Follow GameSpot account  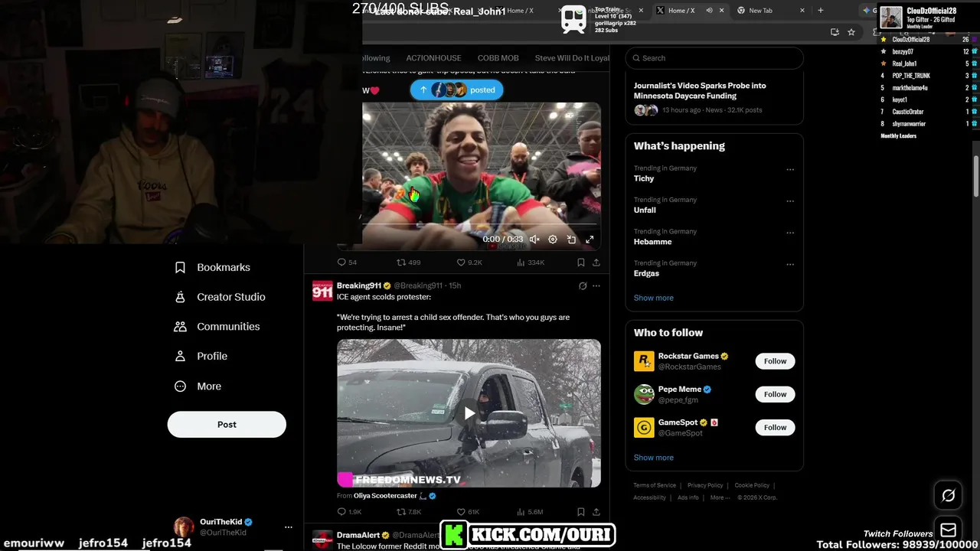(x=775, y=428)
